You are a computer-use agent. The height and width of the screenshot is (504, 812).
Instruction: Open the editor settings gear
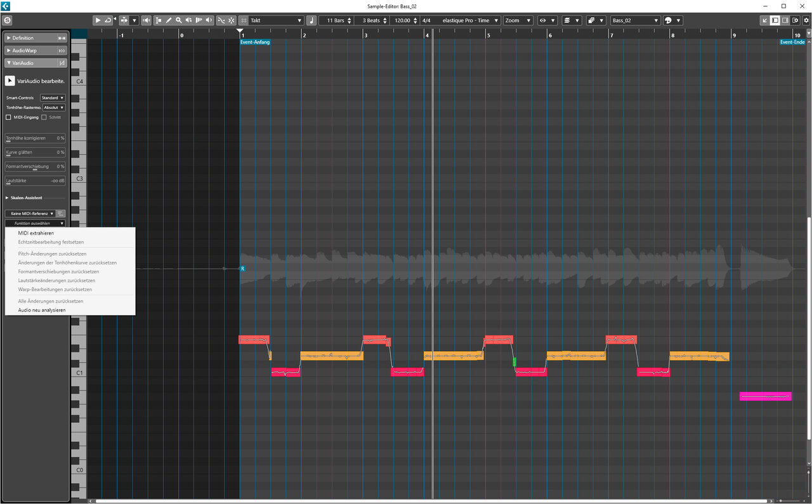[806, 20]
